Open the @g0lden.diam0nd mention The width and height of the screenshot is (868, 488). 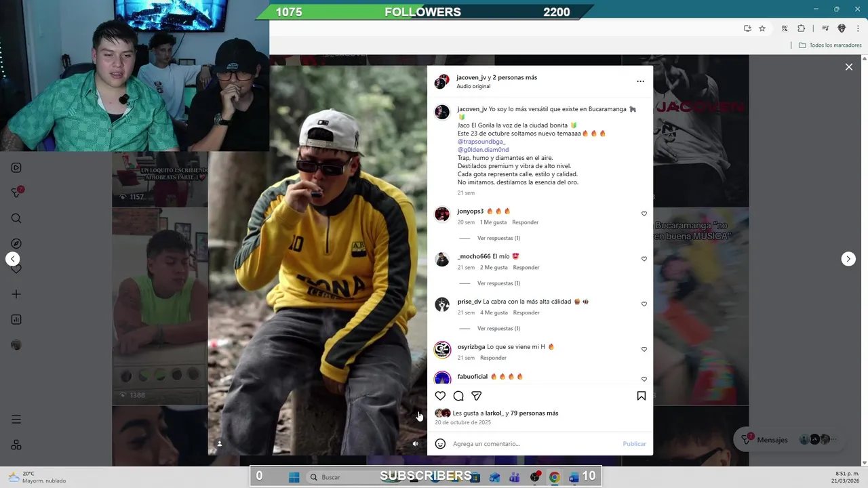(483, 150)
